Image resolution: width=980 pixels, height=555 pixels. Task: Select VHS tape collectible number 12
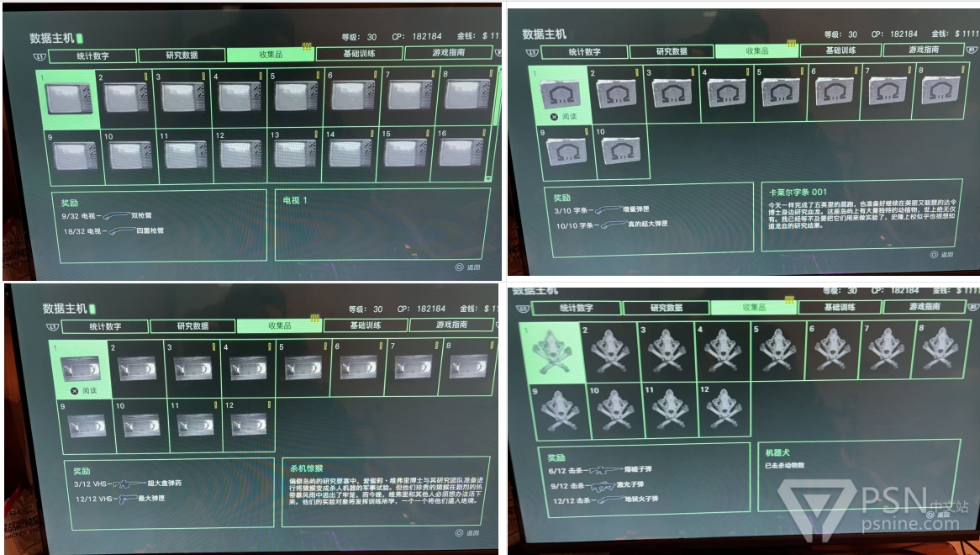point(250,423)
